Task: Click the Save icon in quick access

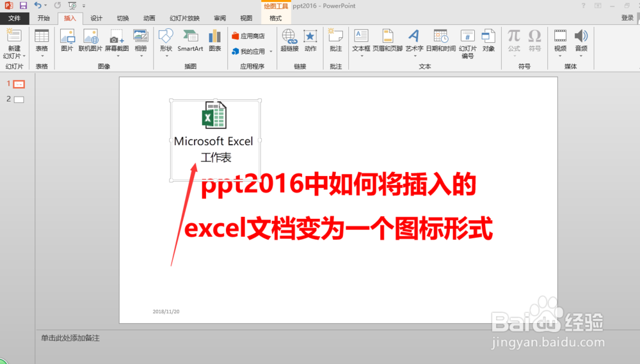Action: (x=23, y=5)
